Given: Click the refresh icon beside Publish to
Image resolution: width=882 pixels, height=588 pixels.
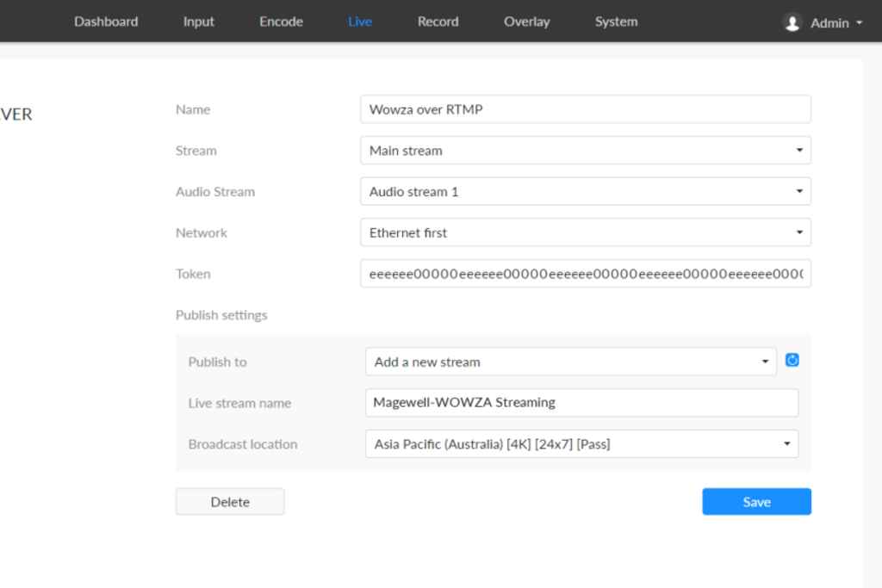Looking at the screenshot, I should [792, 361].
